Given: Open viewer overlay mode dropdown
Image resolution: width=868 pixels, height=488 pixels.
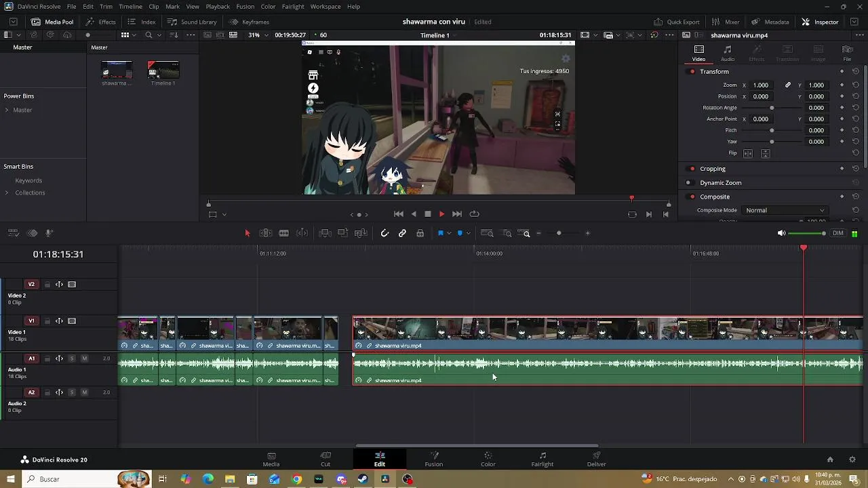Looking at the screenshot, I should [x=225, y=215].
